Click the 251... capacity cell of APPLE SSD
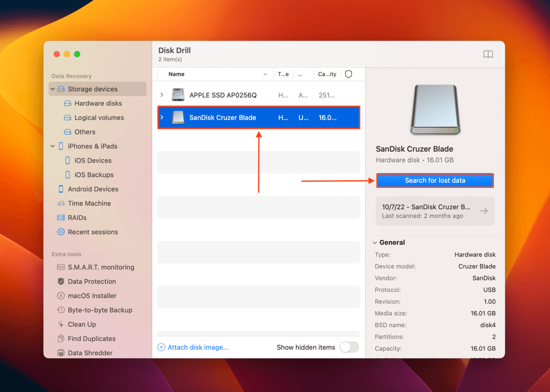Screen dimensions: 550x392 [x=327, y=95]
